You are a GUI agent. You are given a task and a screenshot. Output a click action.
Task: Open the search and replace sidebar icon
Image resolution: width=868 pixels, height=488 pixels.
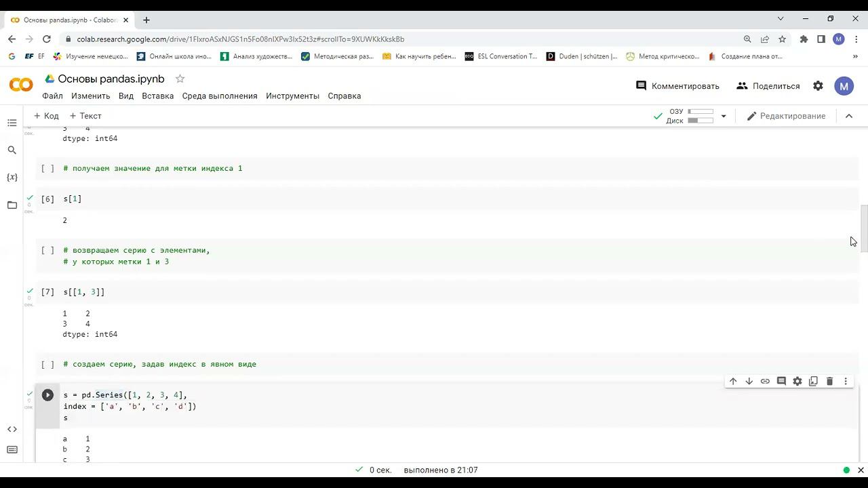[x=12, y=150]
